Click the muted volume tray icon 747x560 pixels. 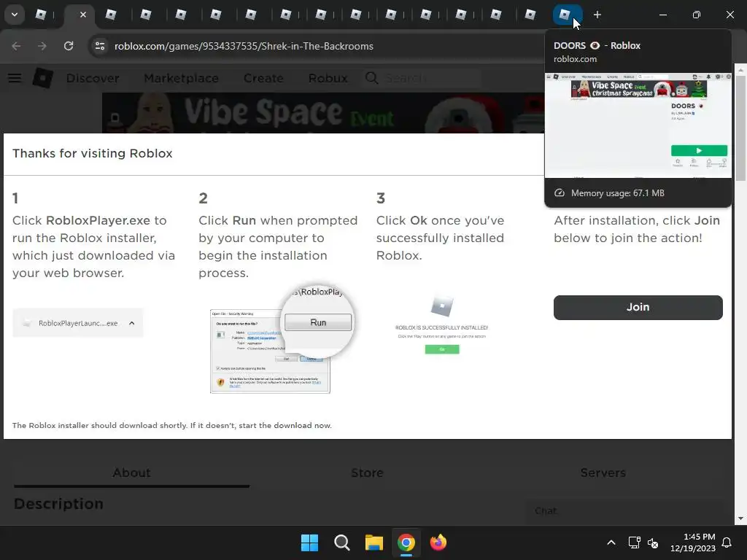(x=653, y=542)
